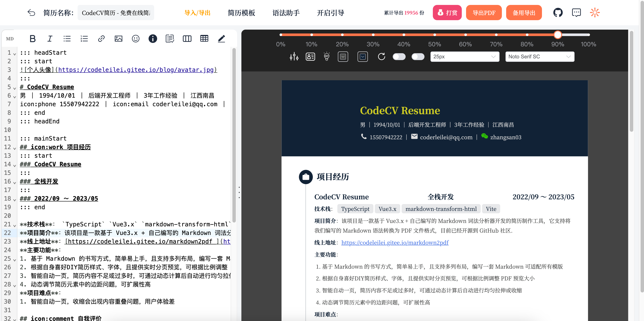
Task: Open the adjustment sliders settings icon
Action: 294,57
